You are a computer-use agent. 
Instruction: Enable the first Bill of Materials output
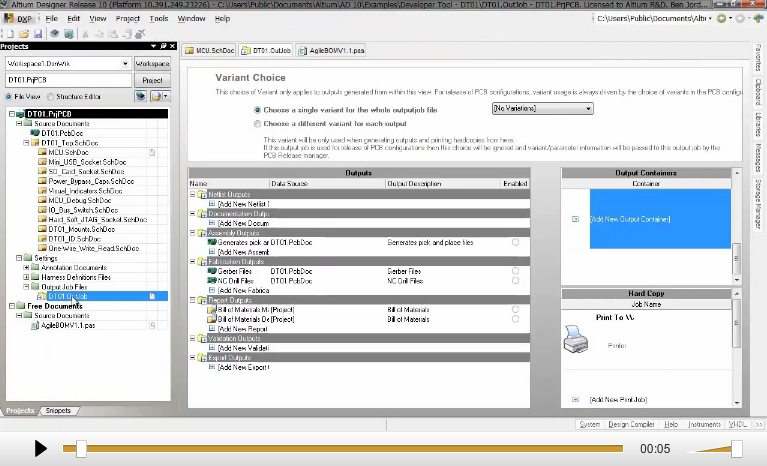(516, 310)
